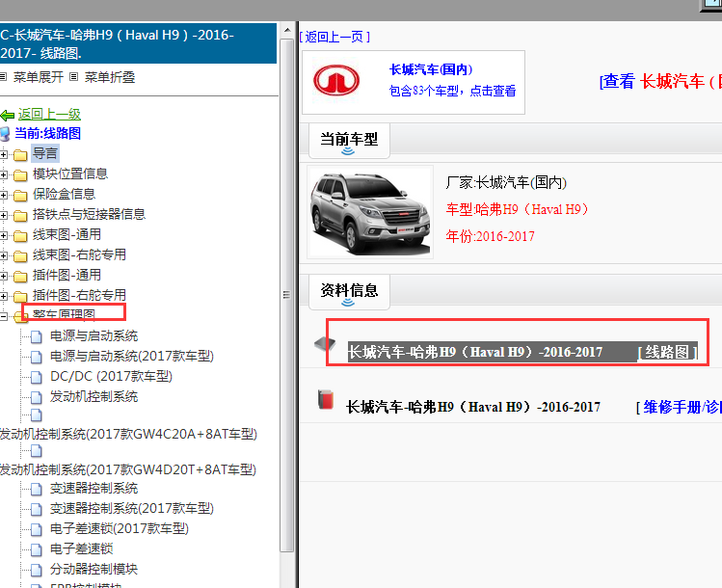Click the page icon beside 变速器控制系统
The image size is (722, 588).
pyautogui.click(x=37, y=490)
